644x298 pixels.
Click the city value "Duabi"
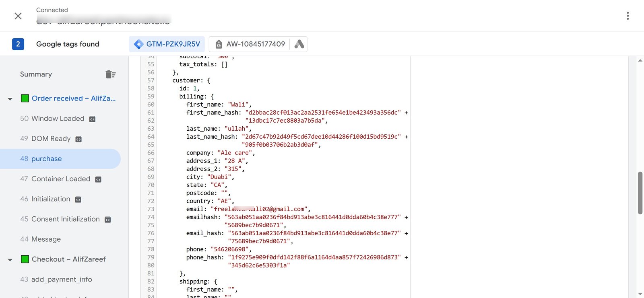tap(219, 177)
